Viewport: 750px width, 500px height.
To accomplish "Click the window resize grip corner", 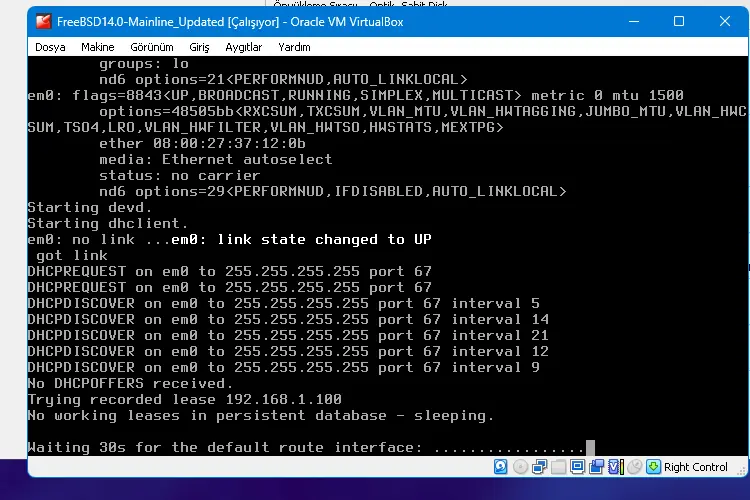I will 742,471.
